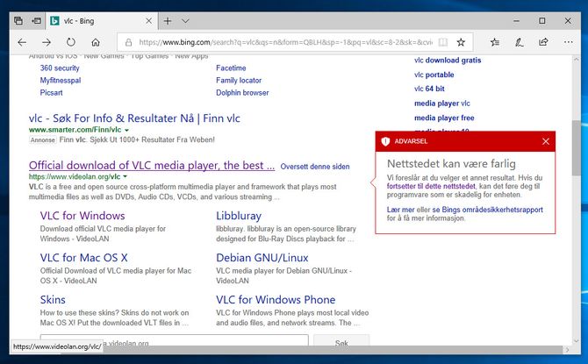The image size is (588, 364).
Task: Open the Settings and more menu
Action: click(x=568, y=42)
